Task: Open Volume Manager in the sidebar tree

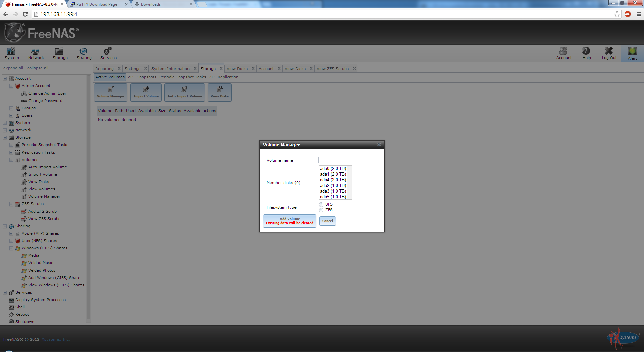Action: [44, 196]
